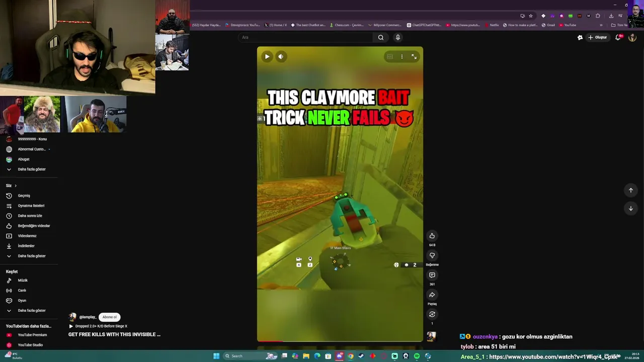Open YouTube Premium link

tap(32, 335)
